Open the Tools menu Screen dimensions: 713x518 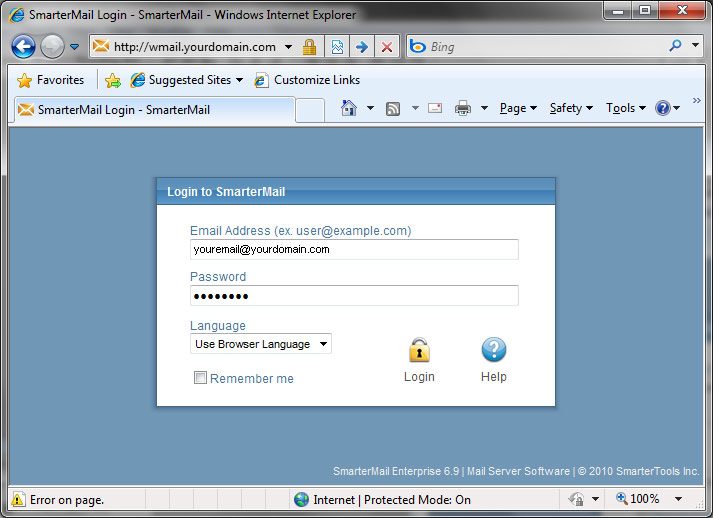pyautogui.click(x=625, y=108)
